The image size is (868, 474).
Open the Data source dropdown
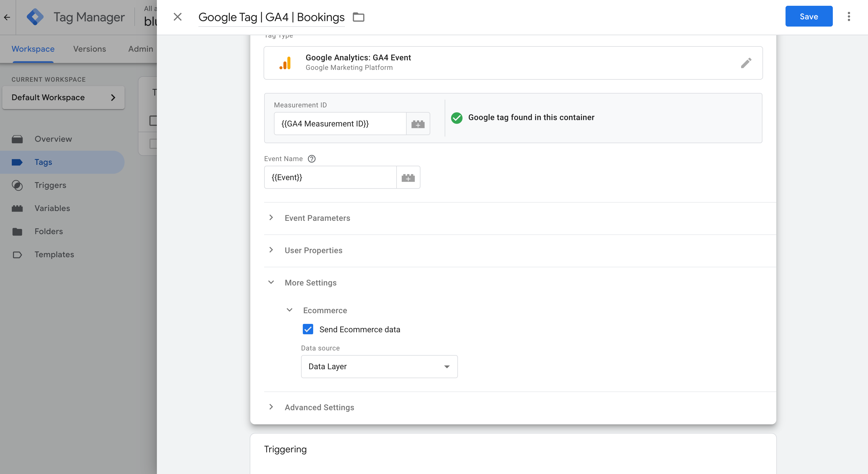click(379, 366)
